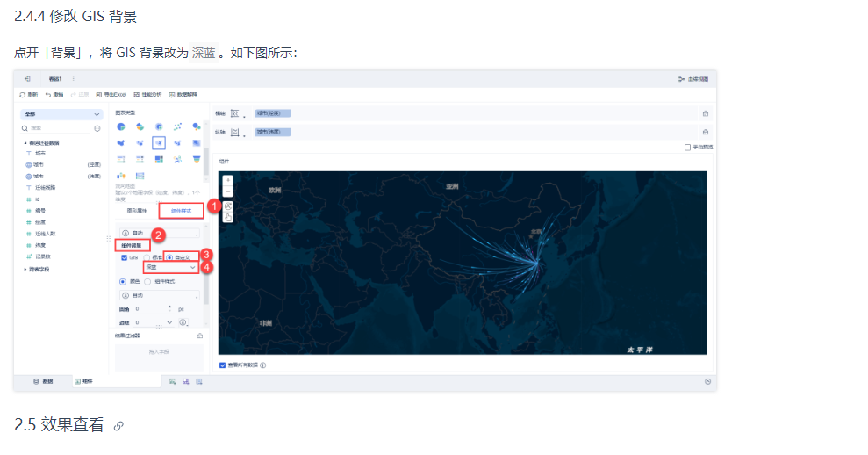The width and height of the screenshot is (868, 455).
Task: Choose the scatter plot chart type icon
Action: point(177,126)
